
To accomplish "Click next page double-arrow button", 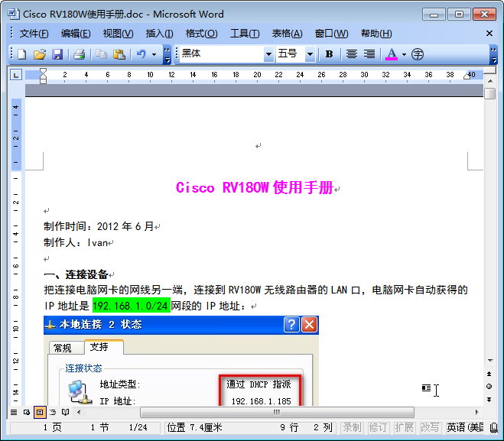I will (x=489, y=400).
